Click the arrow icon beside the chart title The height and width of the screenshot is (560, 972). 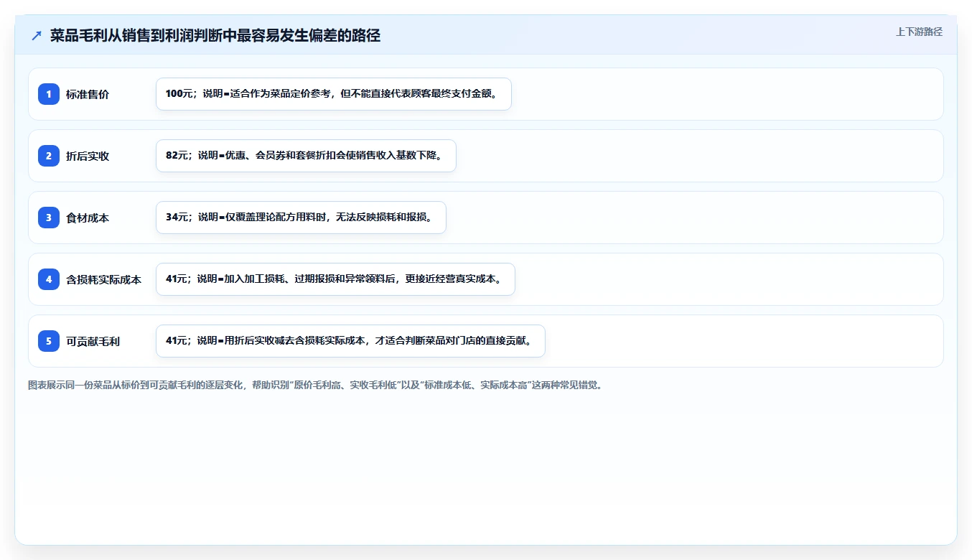pos(37,35)
